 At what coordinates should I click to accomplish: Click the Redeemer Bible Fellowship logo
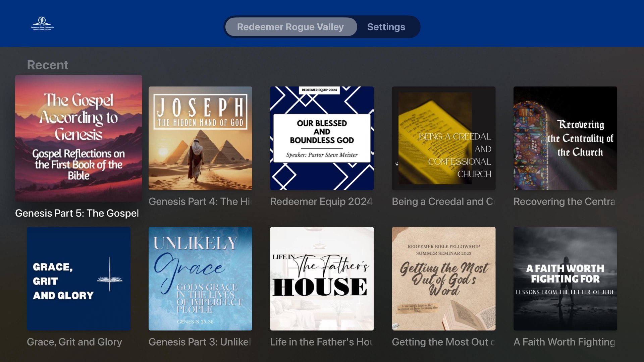(42, 23)
